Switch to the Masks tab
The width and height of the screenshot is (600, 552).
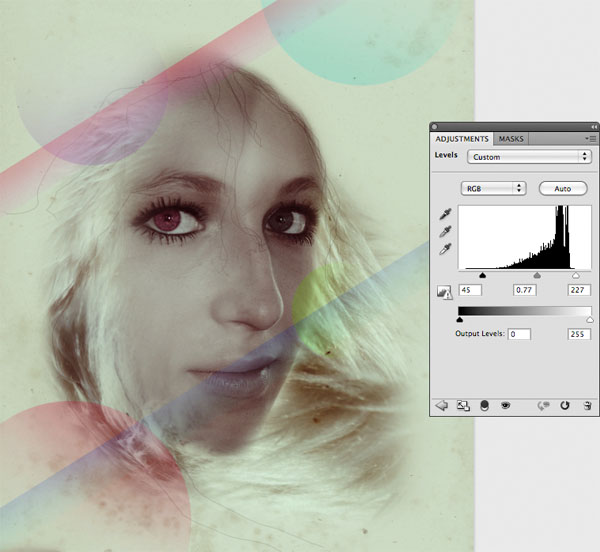click(x=511, y=139)
